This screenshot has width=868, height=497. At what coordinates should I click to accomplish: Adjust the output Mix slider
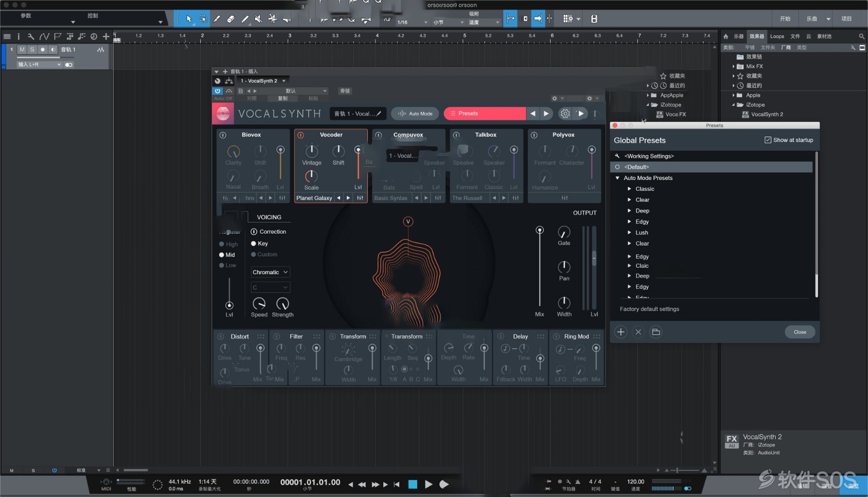(539, 267)
